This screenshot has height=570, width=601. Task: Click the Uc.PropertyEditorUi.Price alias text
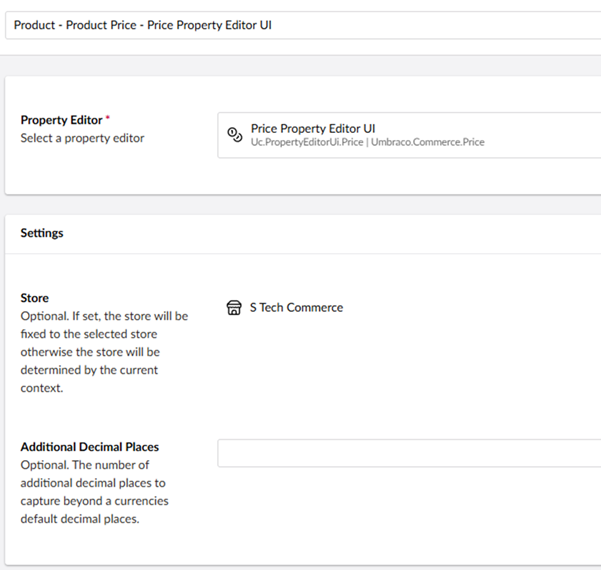click(308, 143)
